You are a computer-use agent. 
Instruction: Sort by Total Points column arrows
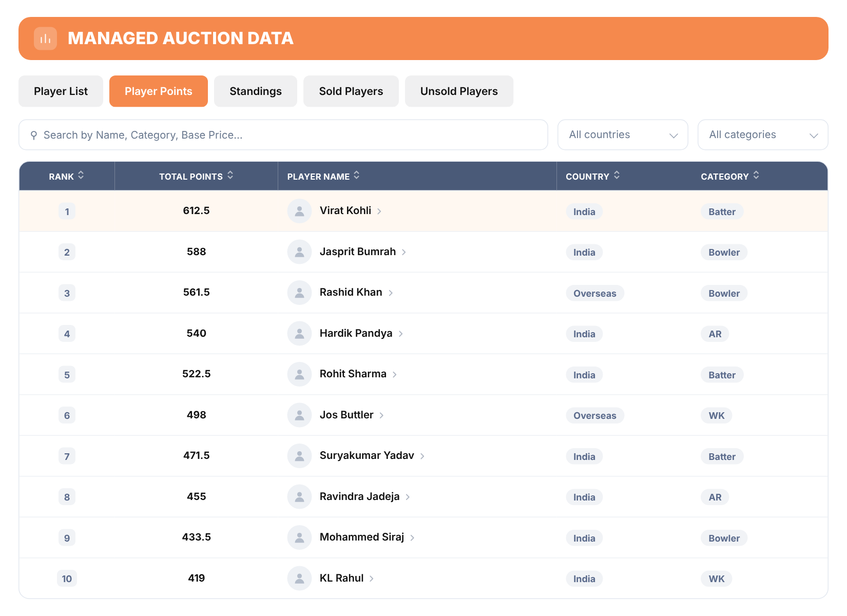click(x=230, y=175)
